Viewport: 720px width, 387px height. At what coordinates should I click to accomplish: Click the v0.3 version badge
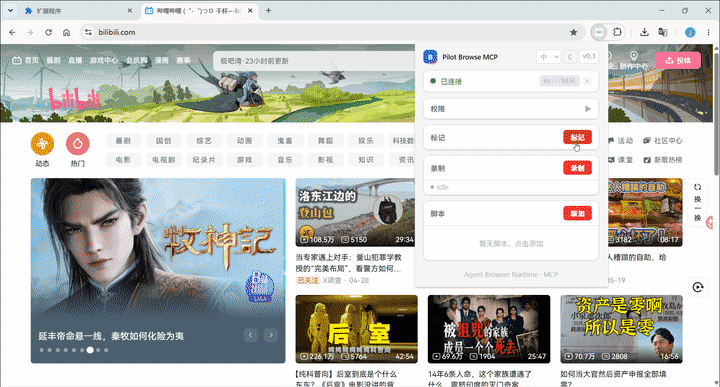tap(589, 56)
